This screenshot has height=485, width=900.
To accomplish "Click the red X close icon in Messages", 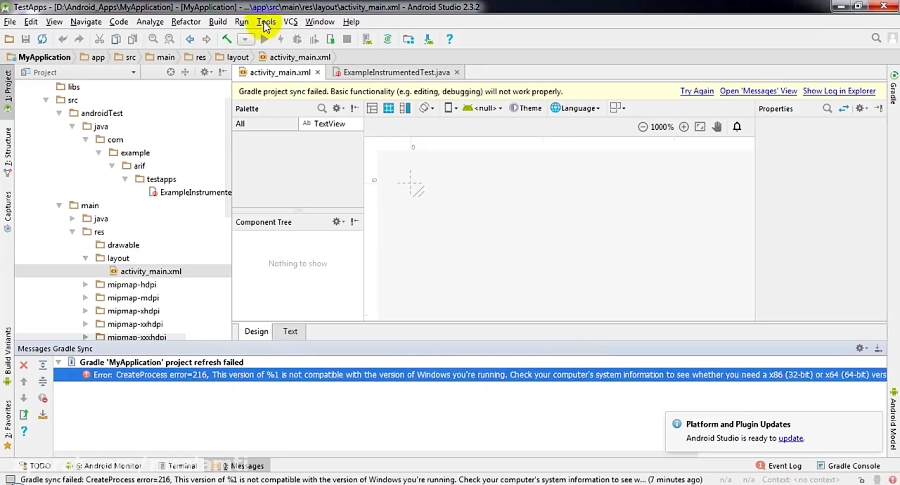I will click(x=24, y=365).
